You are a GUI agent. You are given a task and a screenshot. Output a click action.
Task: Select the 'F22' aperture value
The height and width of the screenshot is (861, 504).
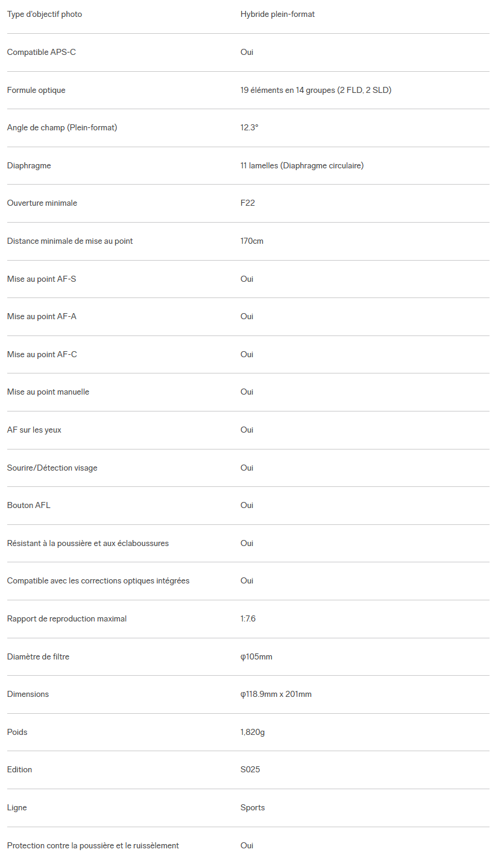click(248, 203)
